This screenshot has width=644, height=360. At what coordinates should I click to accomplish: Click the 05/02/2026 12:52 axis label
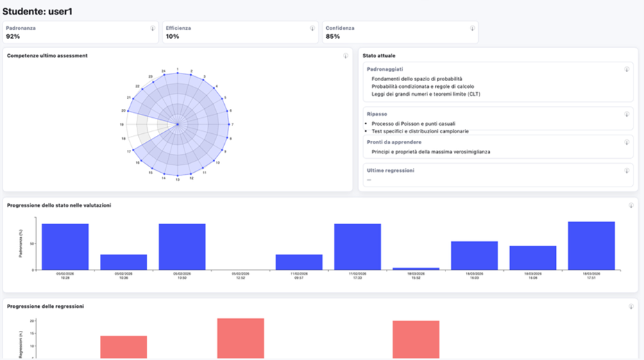(x=240, y=275)
